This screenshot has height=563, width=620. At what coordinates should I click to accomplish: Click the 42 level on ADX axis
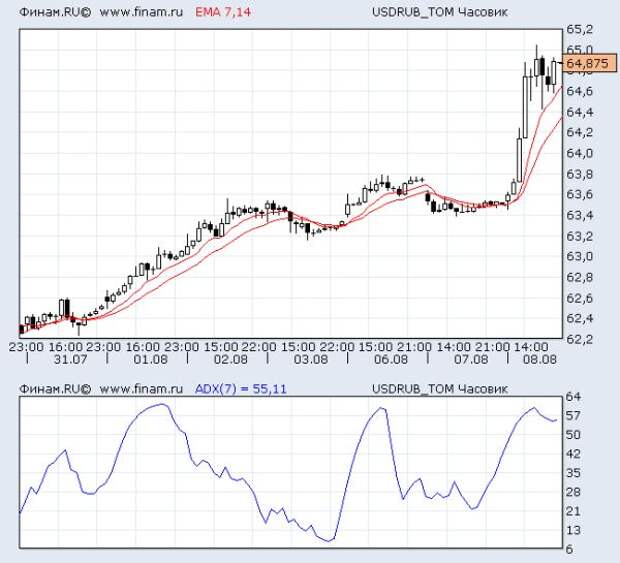(575, 453)
